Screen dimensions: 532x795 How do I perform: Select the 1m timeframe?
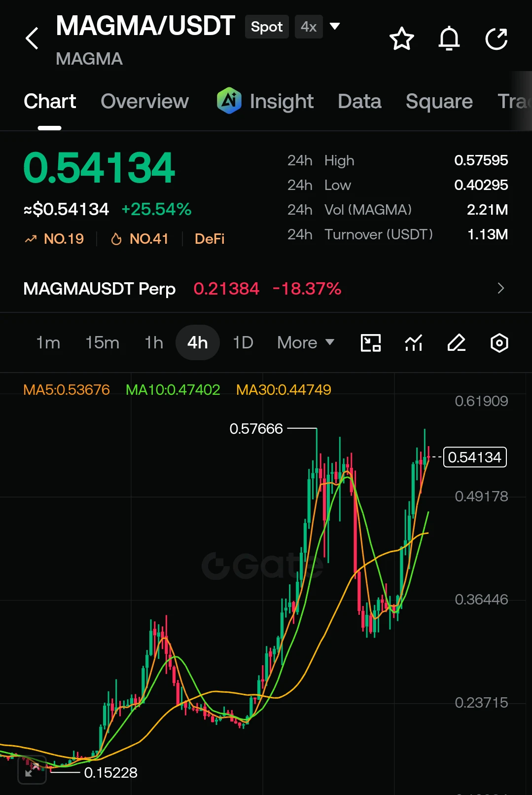(x=48, y=342)
